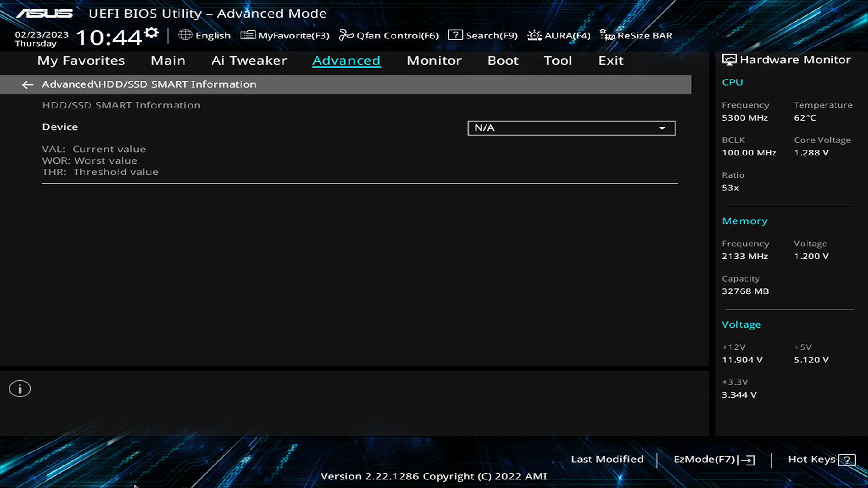
Task: Switch to Ai Tweaker tab
Action: 249,60
